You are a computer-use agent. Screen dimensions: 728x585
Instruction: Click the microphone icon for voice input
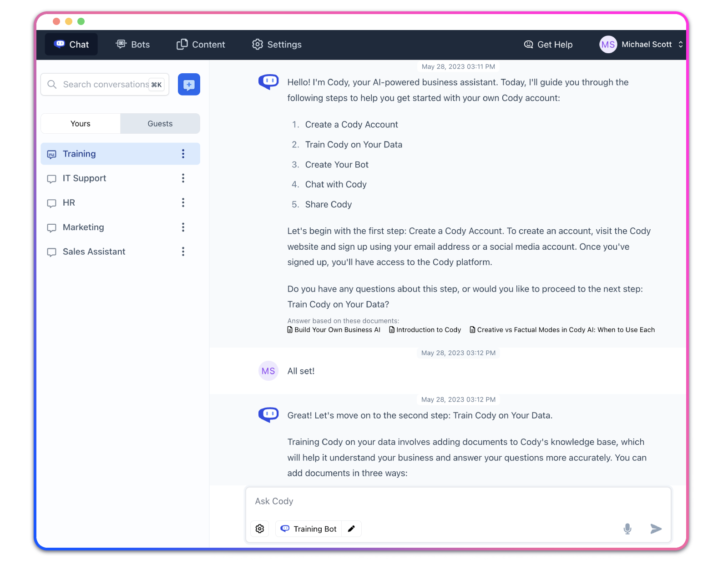pyautogui.click(x=627, y=529)
